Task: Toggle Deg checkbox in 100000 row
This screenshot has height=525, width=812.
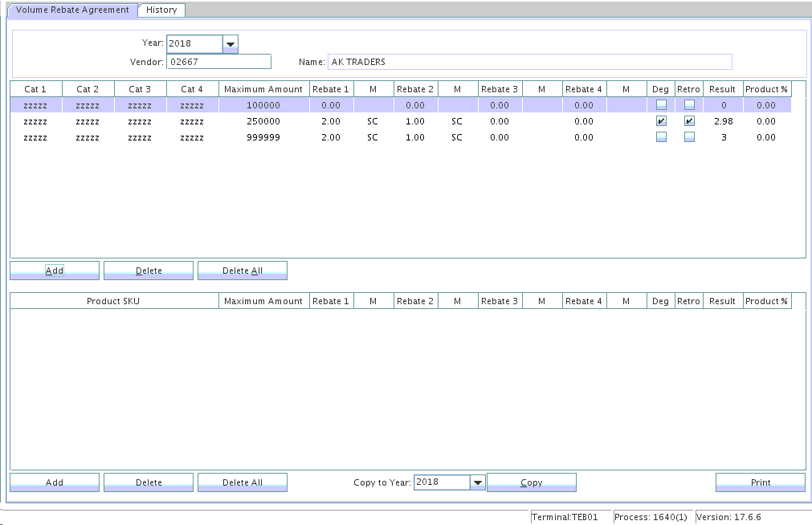Action: click(x=661, y=104)
